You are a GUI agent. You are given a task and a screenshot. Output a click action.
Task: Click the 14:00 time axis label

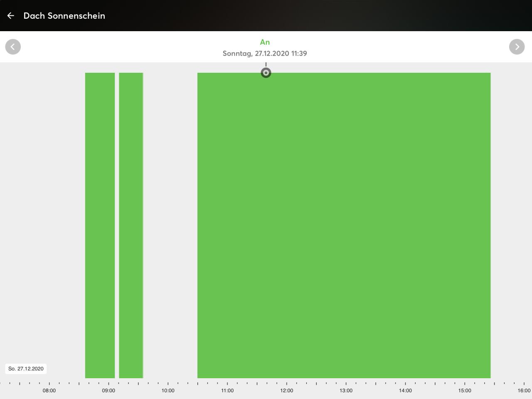[405, 391]
